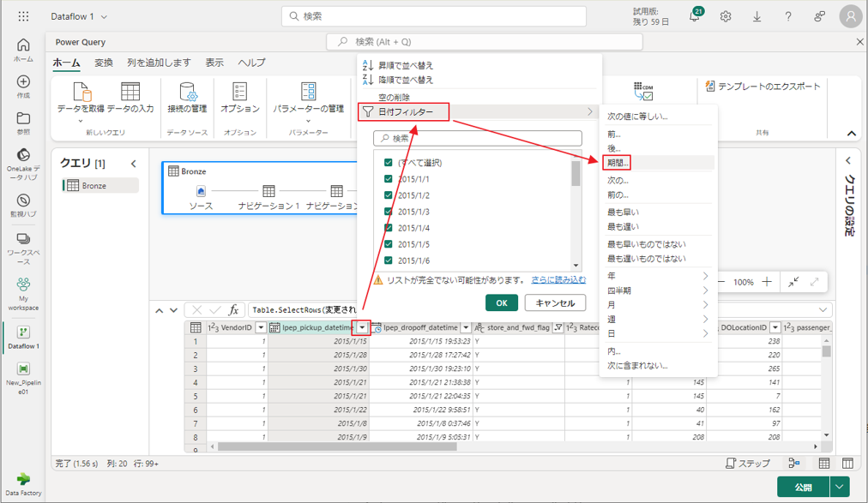Open the ワークスペース sidebar icon
The image size is (868, 503).
click(x=23, y=239)
